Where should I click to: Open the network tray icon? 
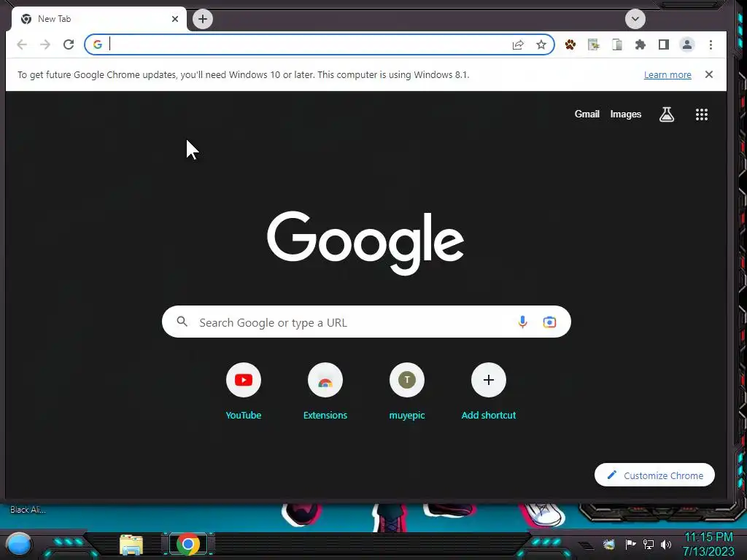(649, 544)
